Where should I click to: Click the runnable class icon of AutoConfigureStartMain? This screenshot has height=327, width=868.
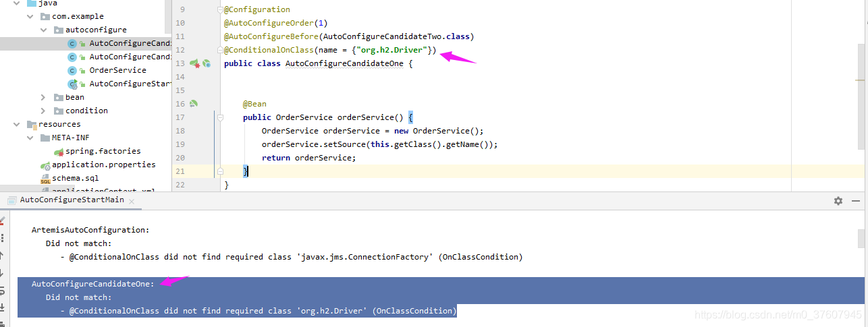72,84
